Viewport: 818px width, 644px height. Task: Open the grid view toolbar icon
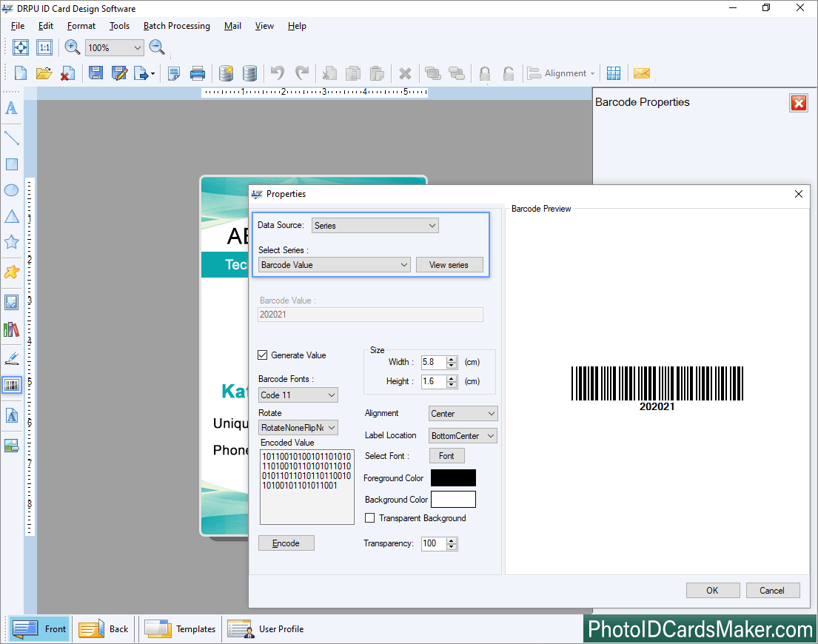click(x=614, y=73)
